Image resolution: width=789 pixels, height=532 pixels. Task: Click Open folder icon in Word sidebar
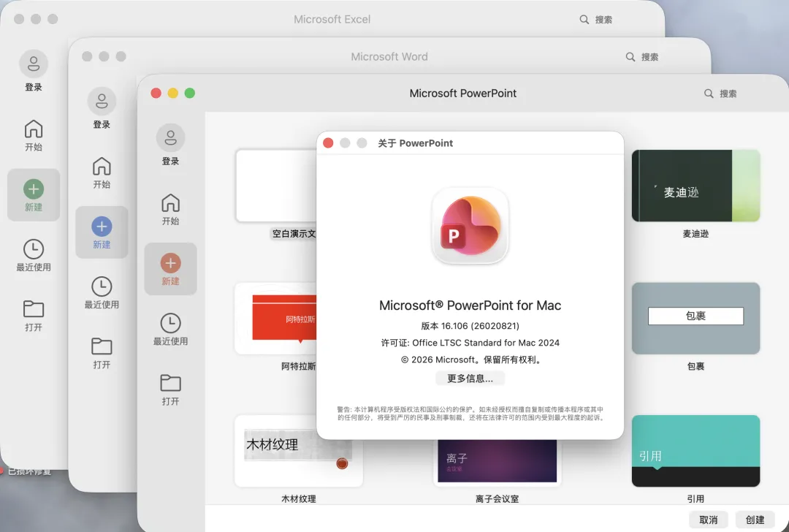coord(102,346)
